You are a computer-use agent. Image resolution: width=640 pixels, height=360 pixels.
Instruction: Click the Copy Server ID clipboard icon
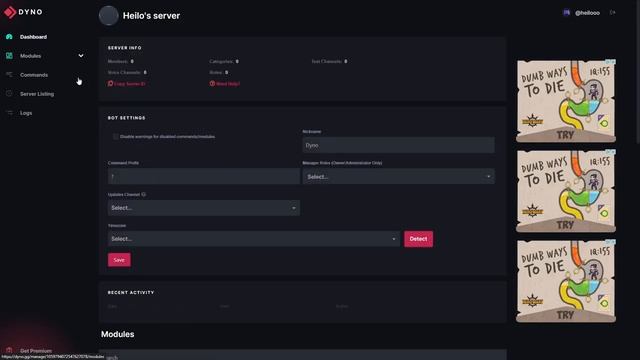coord(110,83)
